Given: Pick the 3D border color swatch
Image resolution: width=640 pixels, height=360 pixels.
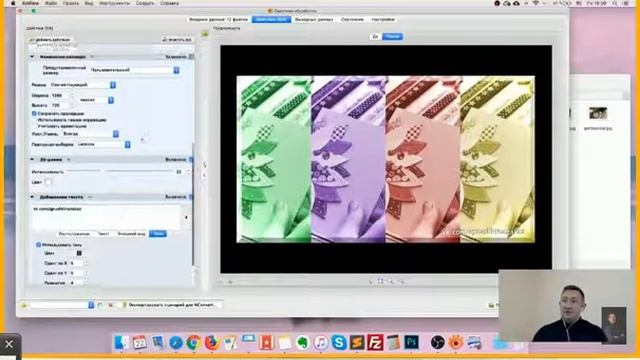Looking at the screenshot, I should coord(48,182).
